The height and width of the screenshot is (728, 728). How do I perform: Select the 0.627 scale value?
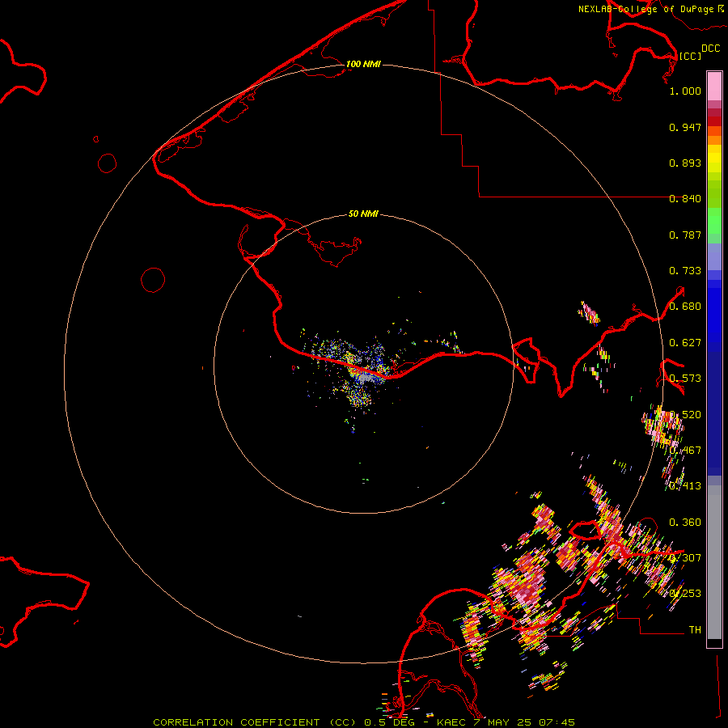coord(685,343)
